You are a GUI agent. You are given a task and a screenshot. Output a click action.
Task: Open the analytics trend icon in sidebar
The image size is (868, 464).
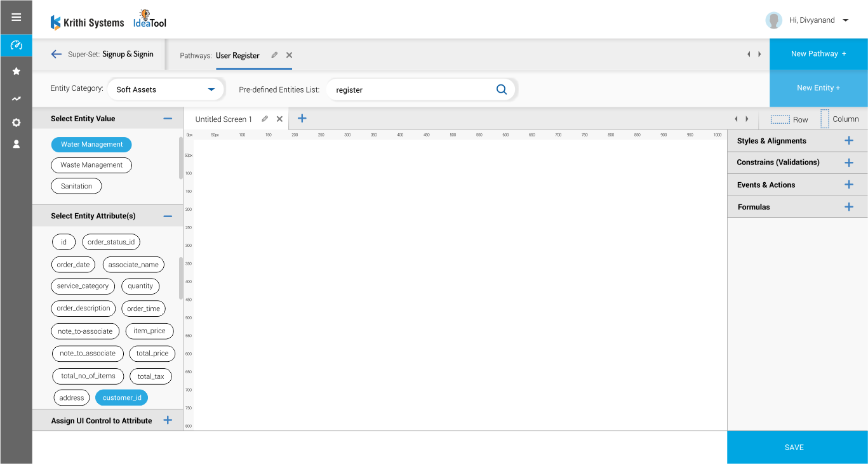tap(17, 98)
